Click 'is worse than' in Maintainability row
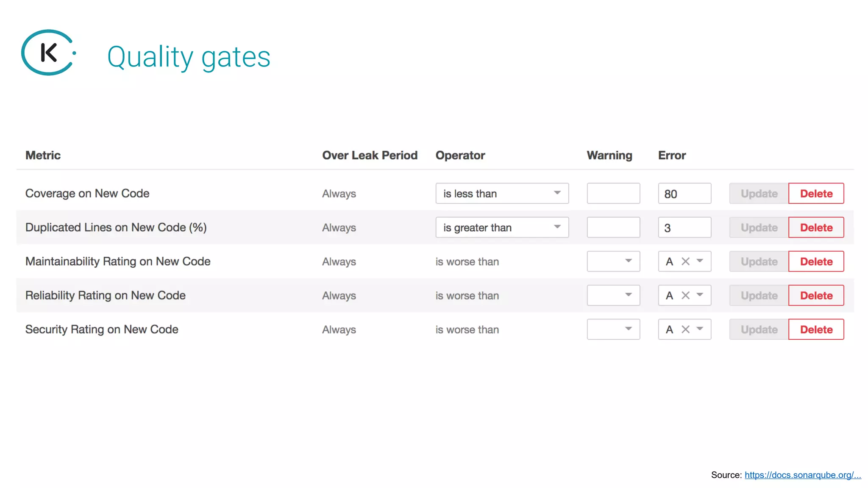This screenshot has width=868, height=488. coord(467,262)
